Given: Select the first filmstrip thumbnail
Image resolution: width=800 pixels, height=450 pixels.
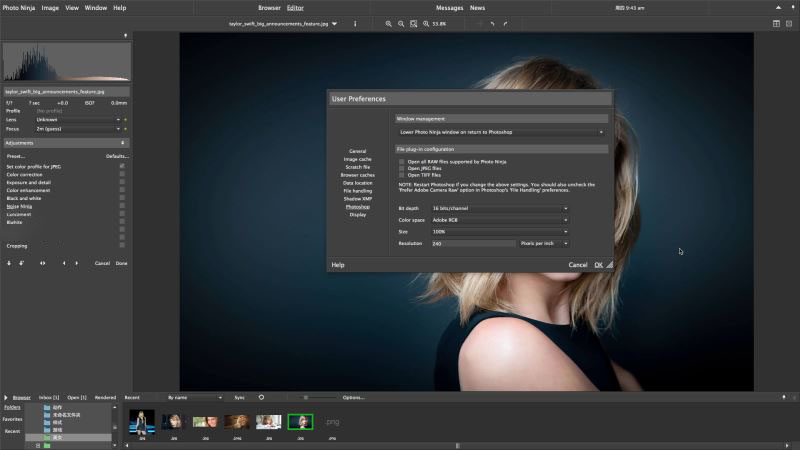Looking at the screenshot, I should pyautogui.click(x=142, y=422).
